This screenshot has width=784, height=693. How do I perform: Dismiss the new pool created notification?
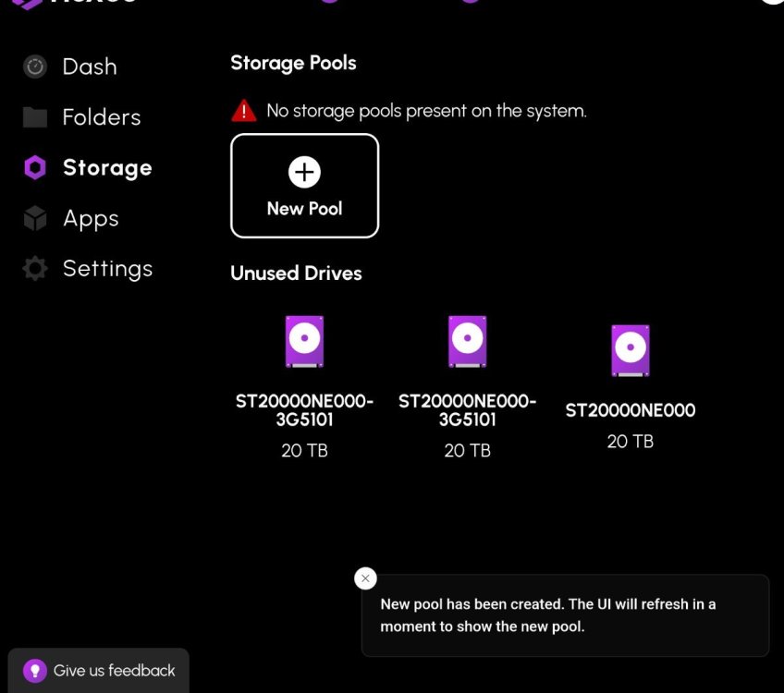click(366, 578)
